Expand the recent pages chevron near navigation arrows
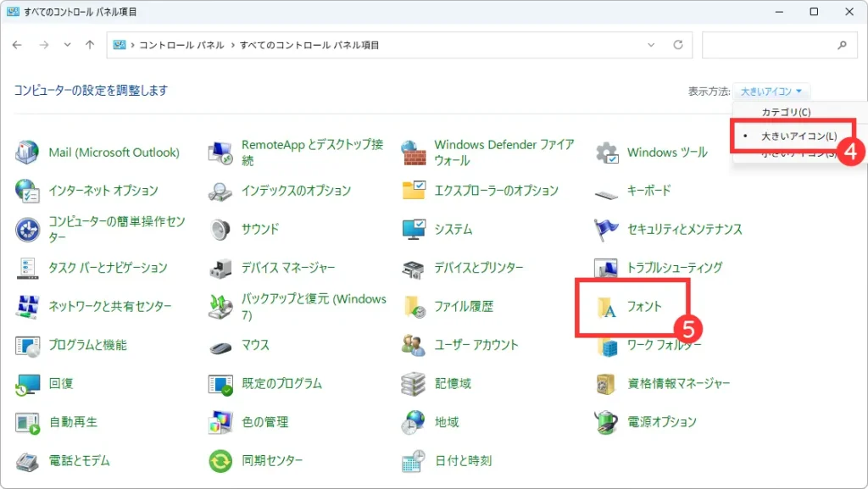The height and width of the screenshot is (489, 868). [67, 44]
